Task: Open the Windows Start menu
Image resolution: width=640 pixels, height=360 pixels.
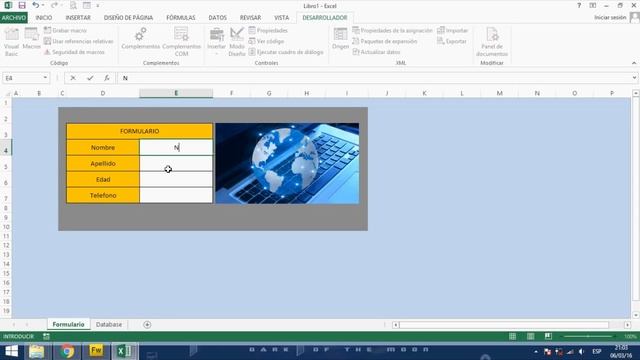Action: (11, 351)
